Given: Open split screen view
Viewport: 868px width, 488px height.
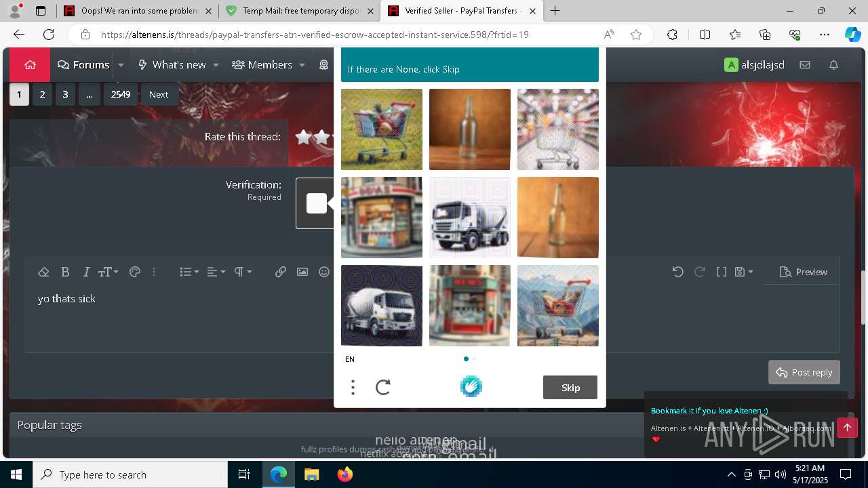Looking at the screenshot, I should click(705, 35).
